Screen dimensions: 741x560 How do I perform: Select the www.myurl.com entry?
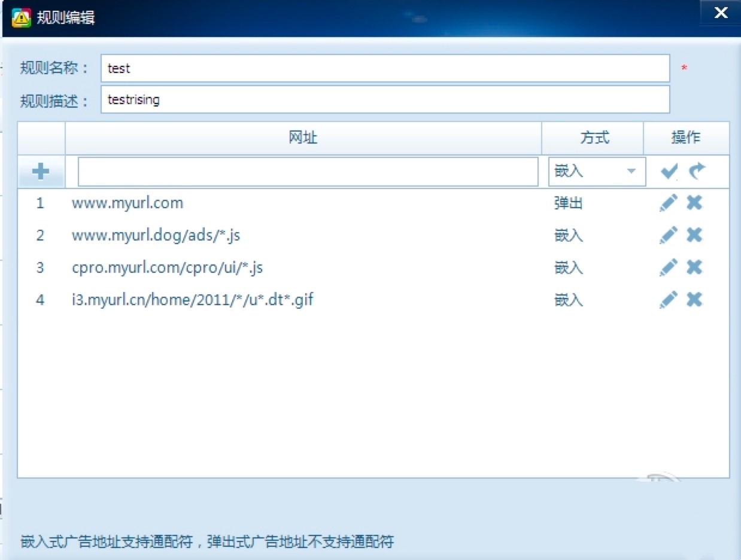click(127, 203)
